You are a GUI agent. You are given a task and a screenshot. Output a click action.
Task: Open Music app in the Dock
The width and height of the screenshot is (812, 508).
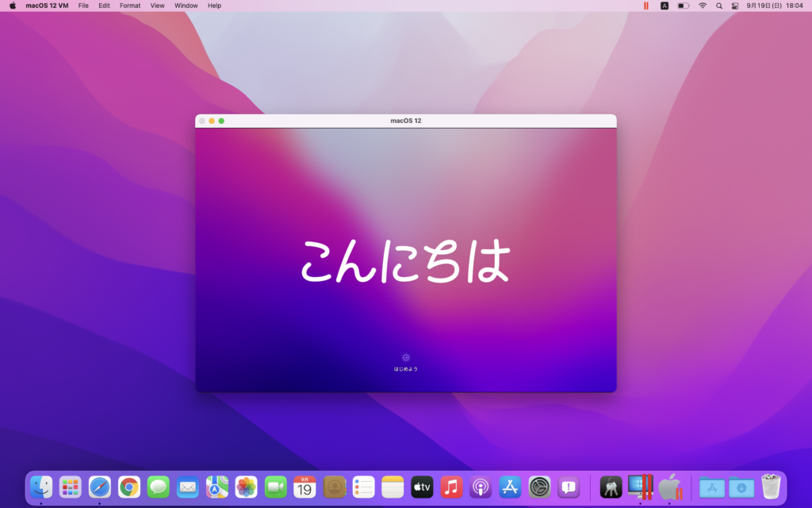451,487
